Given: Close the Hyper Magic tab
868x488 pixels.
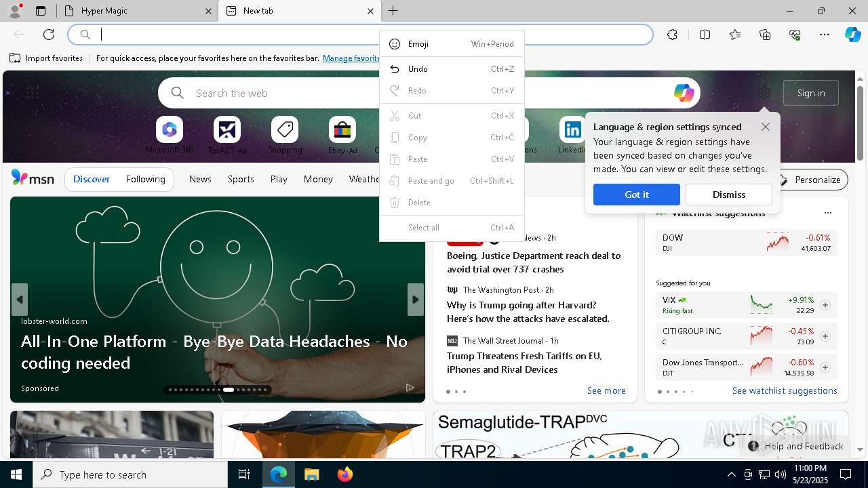Looking at the screenshot, I should tap(208, 11).
